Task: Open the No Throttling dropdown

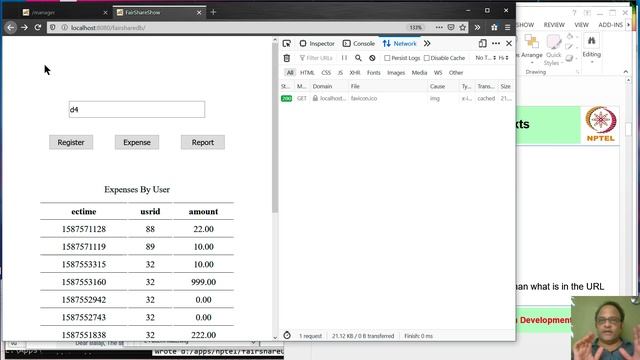Action: pos(486,58)
